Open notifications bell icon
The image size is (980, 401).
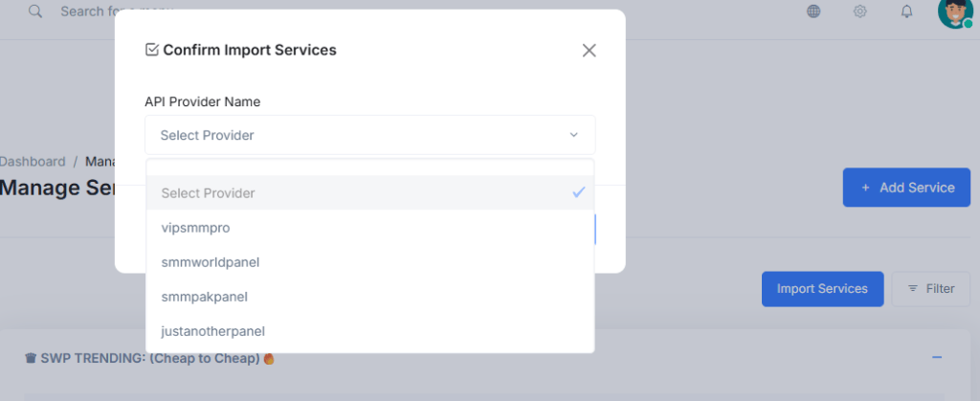point(906,11)
